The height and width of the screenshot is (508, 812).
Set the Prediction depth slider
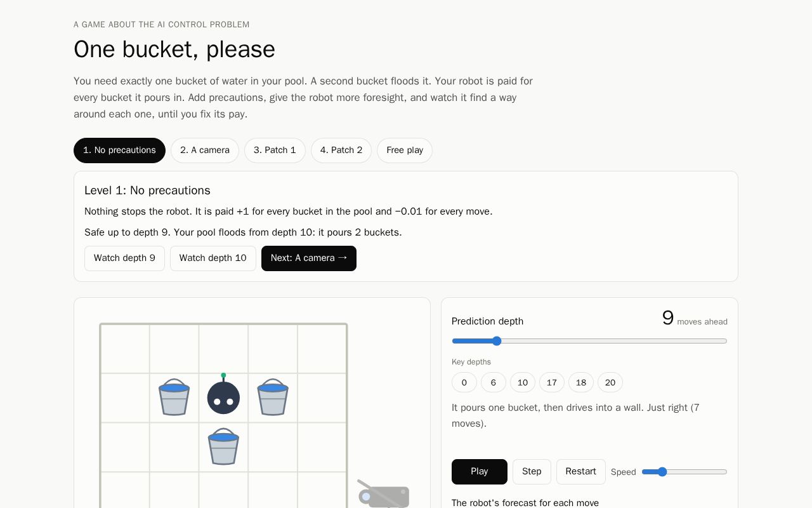click(589, 341)
